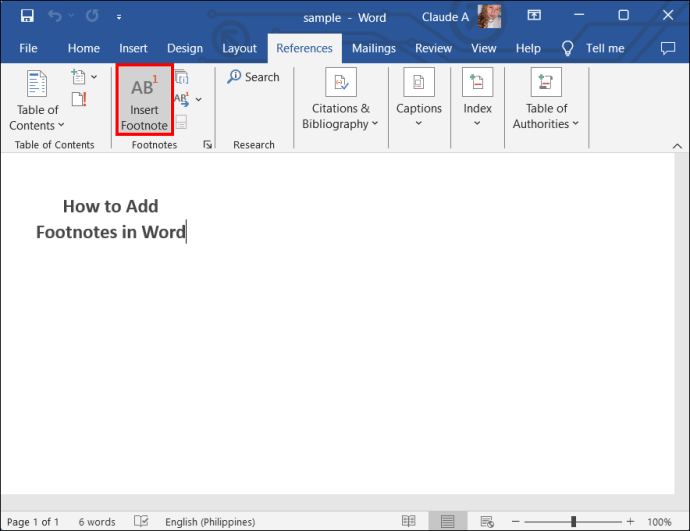Click the Update Table icon
This screenshot has width=690, height=531.
point(79,99)
